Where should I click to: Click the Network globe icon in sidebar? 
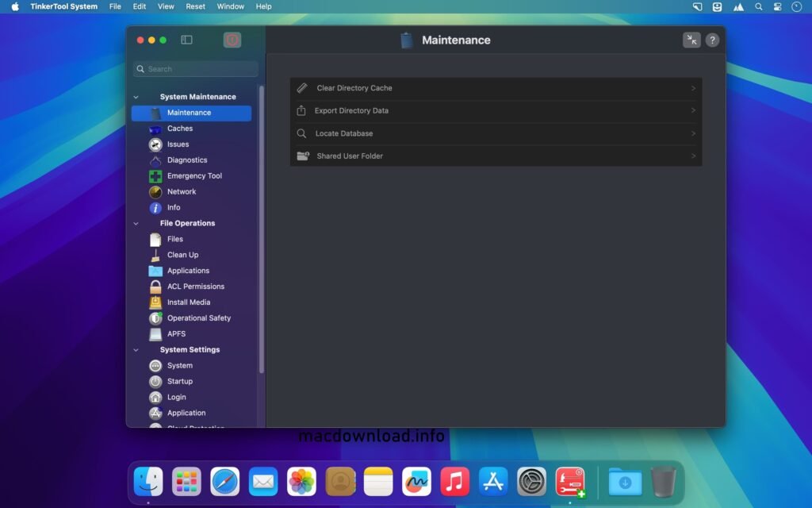155,191
